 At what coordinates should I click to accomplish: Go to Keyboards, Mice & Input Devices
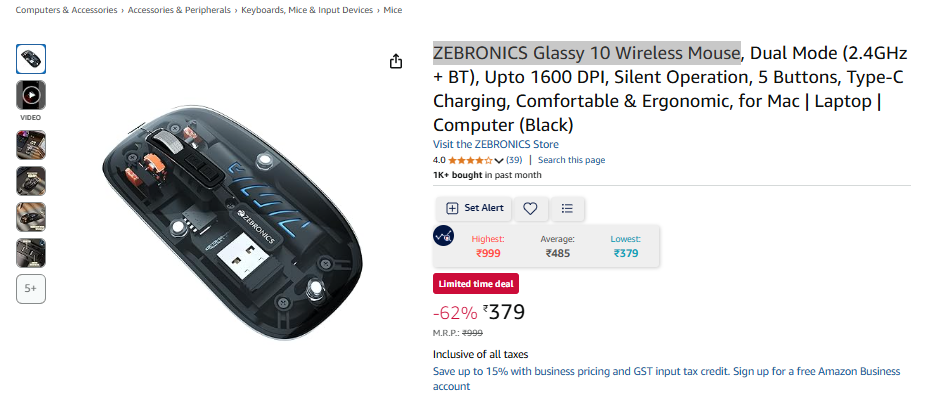coord(307,10)
